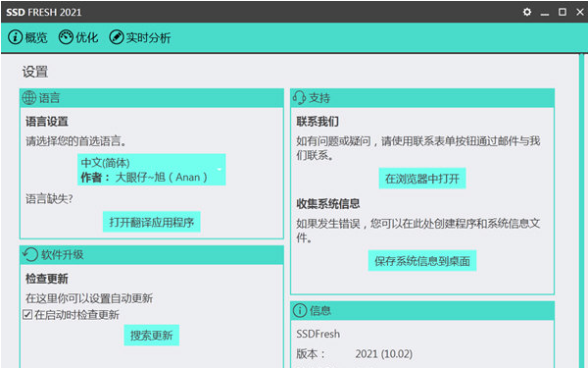Toggle 在启动时检查更新 checkbox
Image resolution: width=588 pixels, height=368 pixels.
pos(27,314)
